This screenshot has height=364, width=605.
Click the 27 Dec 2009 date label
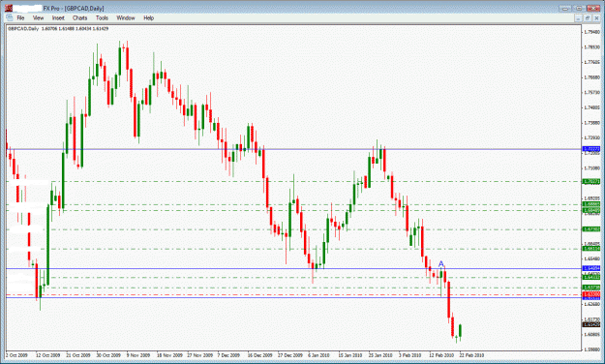point(290,355)
